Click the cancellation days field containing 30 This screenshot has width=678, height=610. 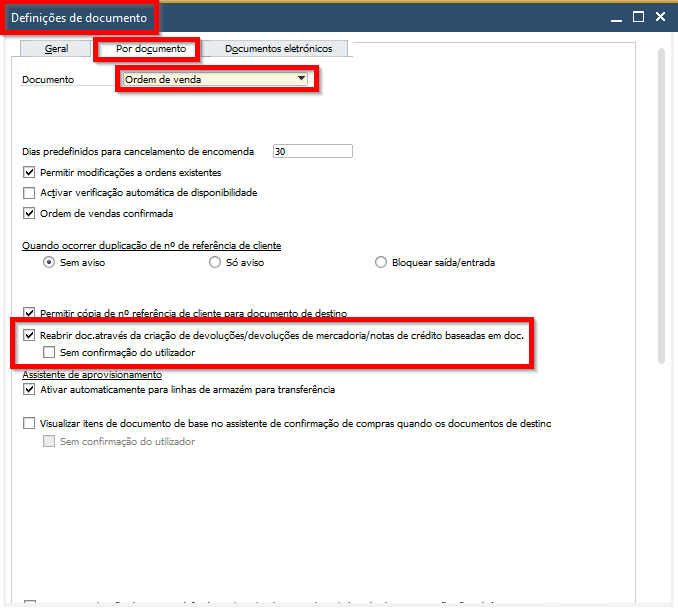312,152
